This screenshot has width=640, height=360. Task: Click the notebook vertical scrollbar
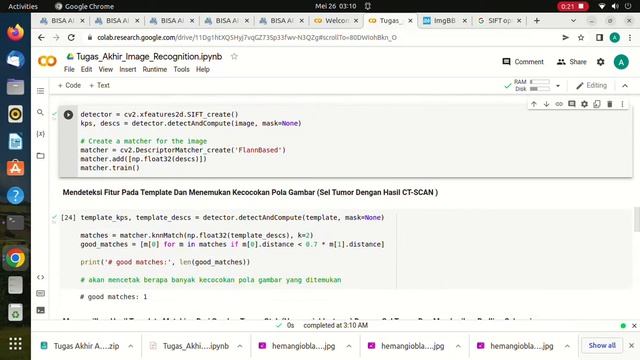point(636,220)
